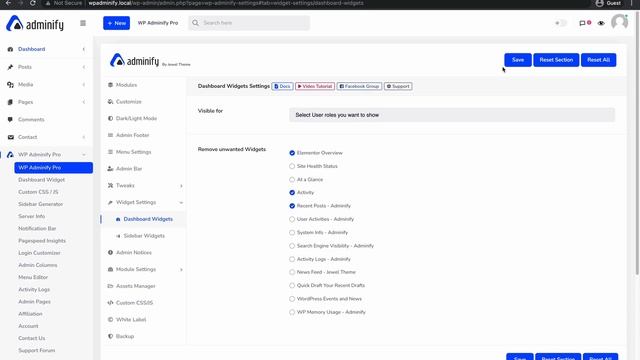
Task: Check User Activities - Adminify widget
Action: (x=292, y=219)
